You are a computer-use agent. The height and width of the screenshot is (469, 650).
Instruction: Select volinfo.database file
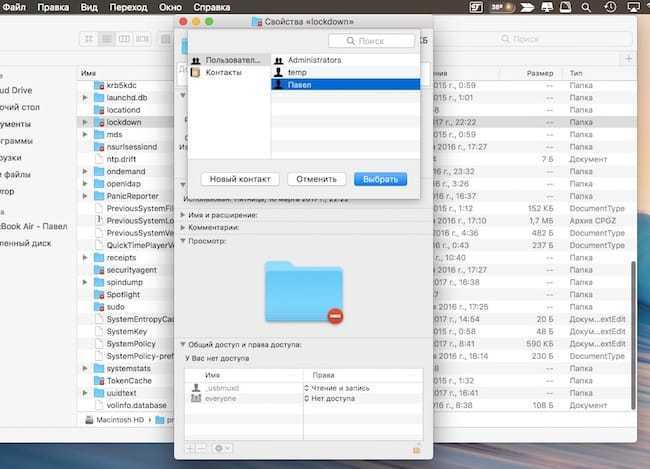pyautogui.click(x=131, y=405)
